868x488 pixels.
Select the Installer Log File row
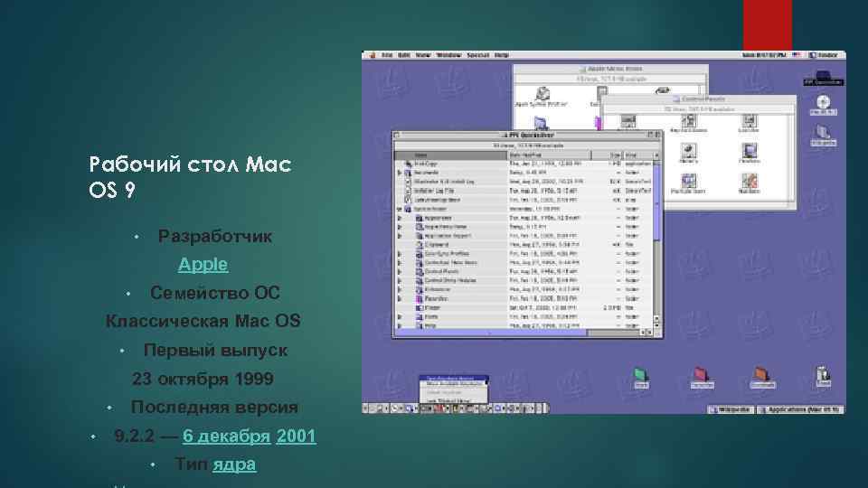point(524,191)
